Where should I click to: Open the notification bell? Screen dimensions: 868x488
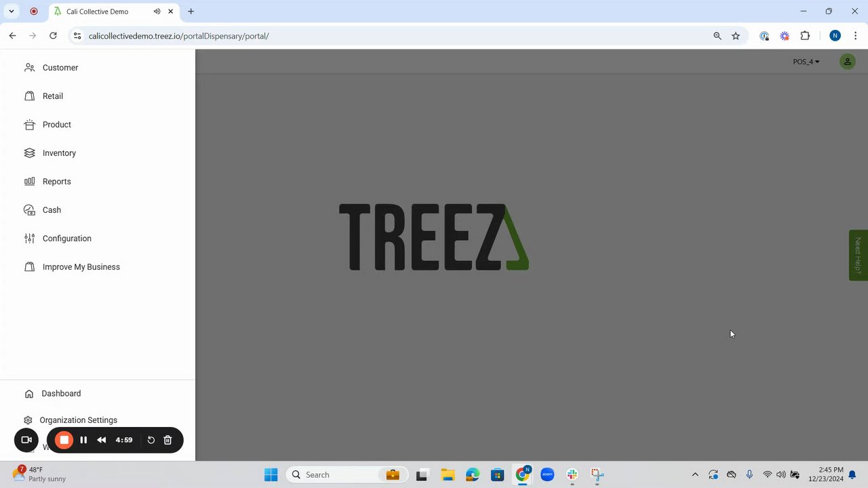(853, 474)
